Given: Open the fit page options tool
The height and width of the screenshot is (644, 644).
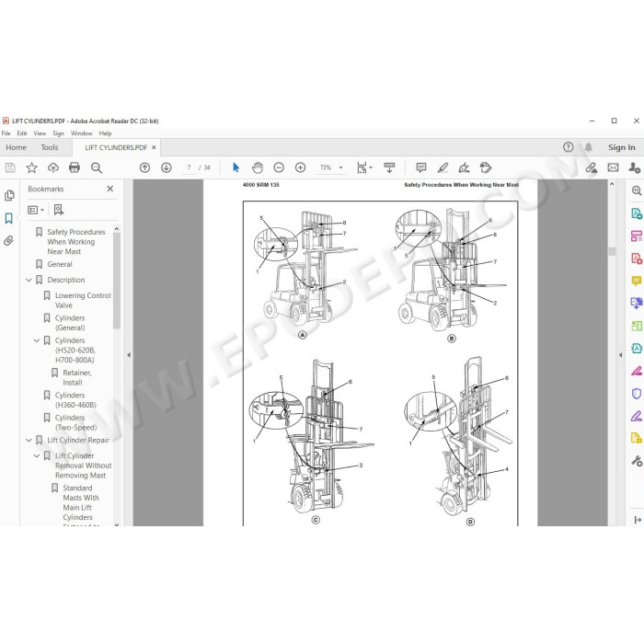Looking at the screenshot, I should point(364,167).
